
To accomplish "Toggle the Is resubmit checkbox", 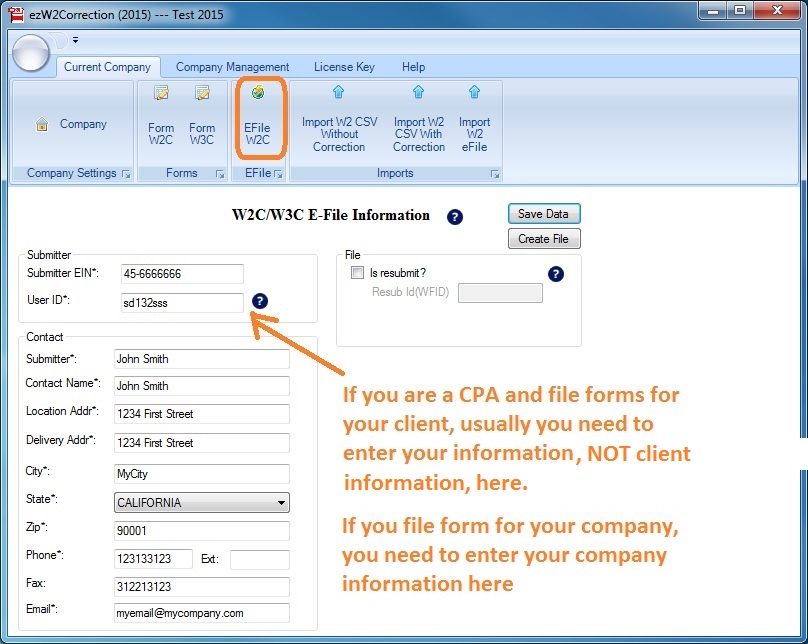I will coord(357,273).
